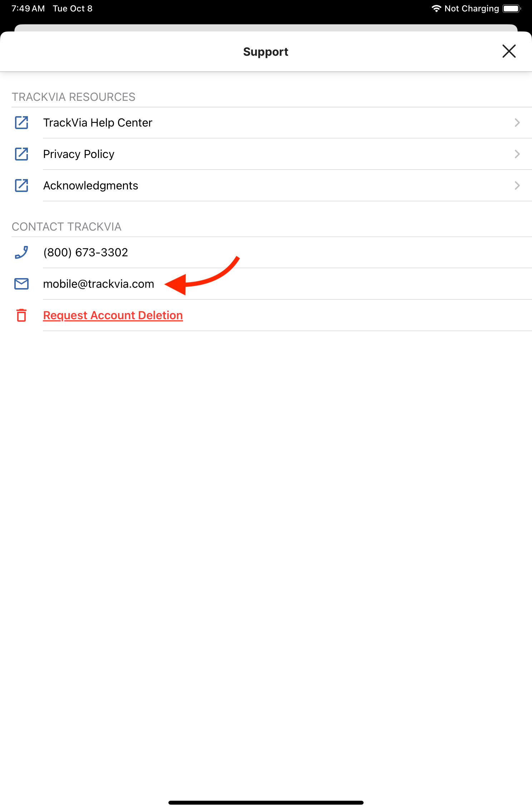Tap the envelope icon next to mobile@trackvia.com
The height and width of the screenshot is (810, 532).
click(x=21, y=284)
